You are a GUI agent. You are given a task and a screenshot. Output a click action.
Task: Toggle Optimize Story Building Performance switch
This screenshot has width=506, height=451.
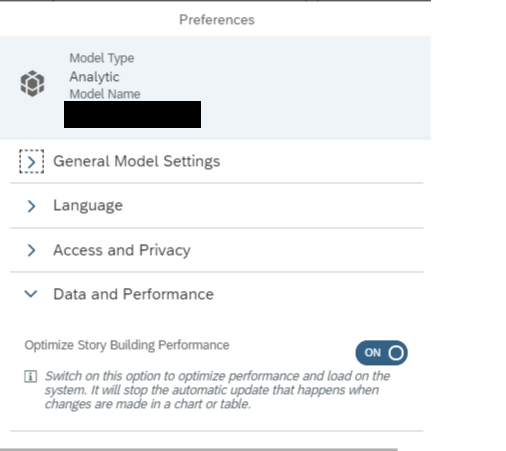click(382, 353)
